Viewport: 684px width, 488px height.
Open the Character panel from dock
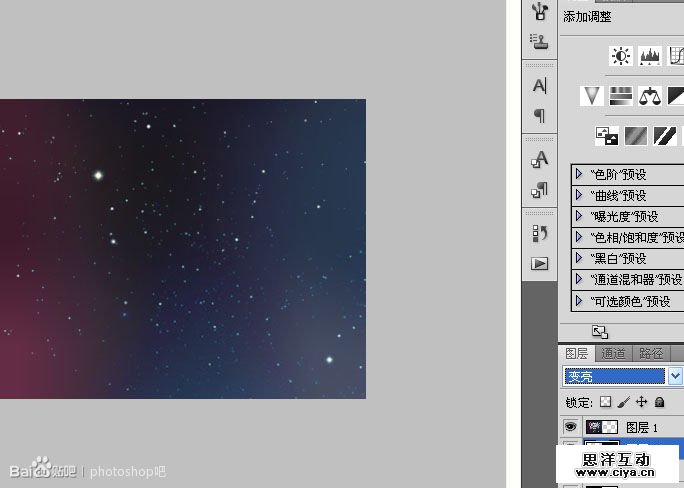[540, 86]
